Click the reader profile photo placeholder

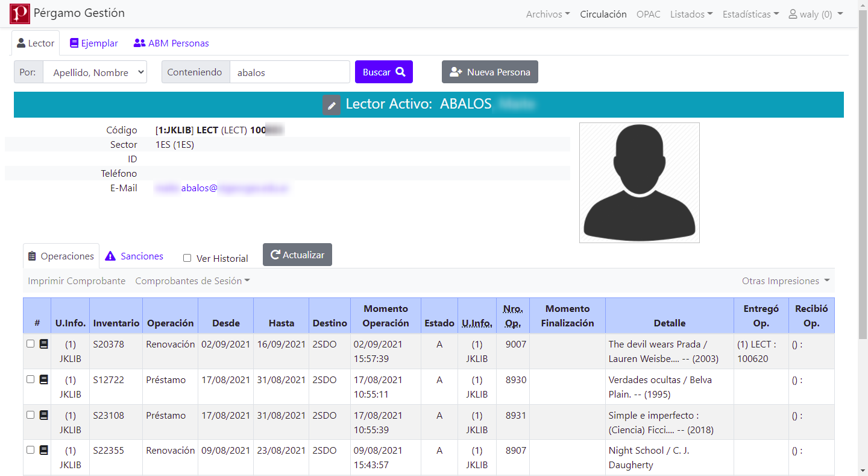[x=639, y=183]
